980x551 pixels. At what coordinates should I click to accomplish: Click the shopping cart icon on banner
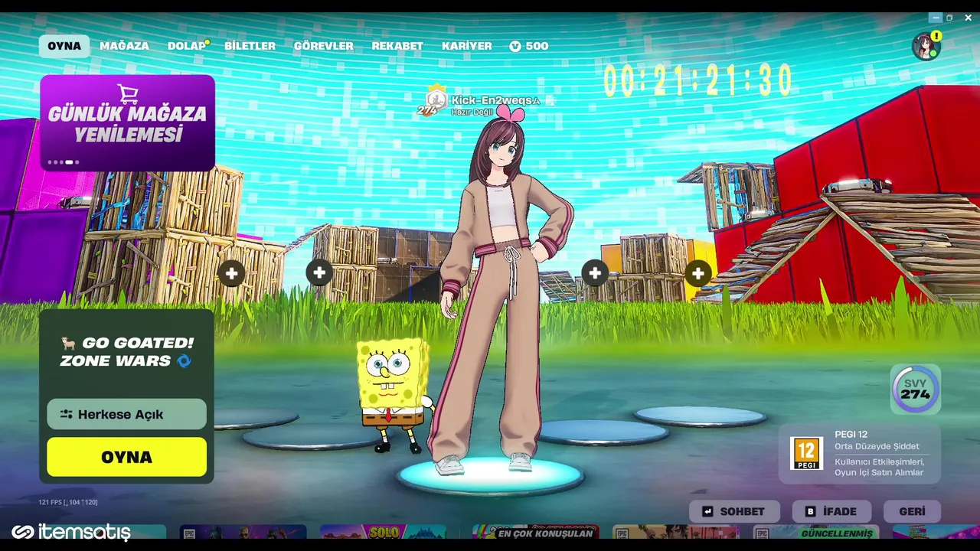(128, 93)
